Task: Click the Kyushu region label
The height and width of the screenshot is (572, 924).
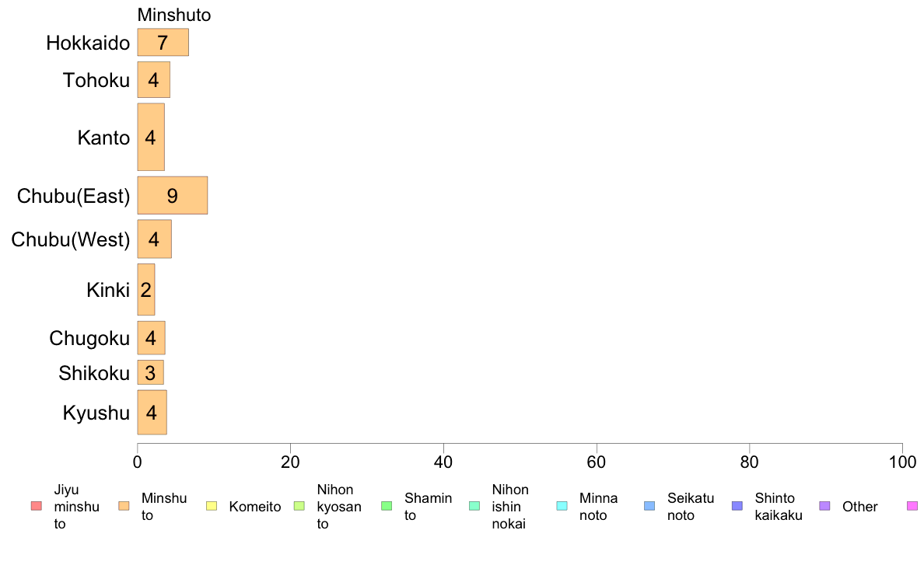Action: 96,413
